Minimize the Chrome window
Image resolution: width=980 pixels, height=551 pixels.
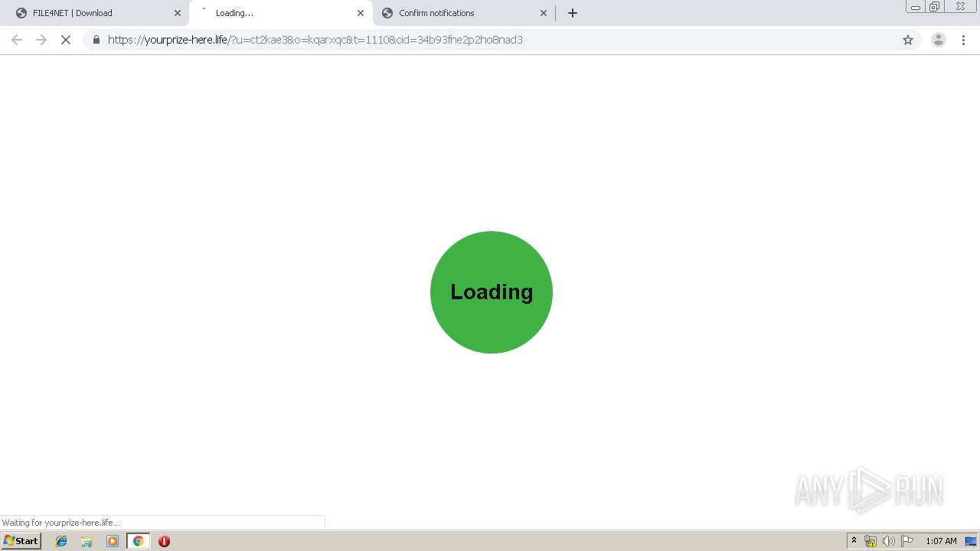(915, 7)
